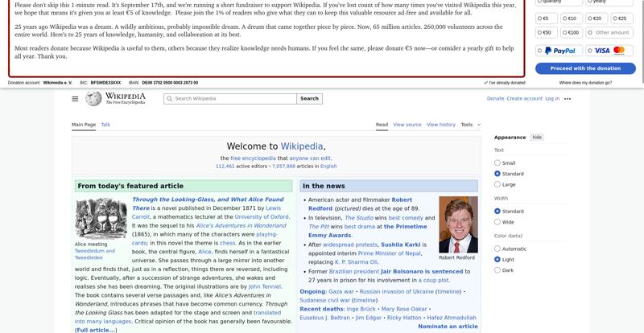Open the Main Page tab
The width and height of the screenshot is (644, 333).
point(84,125)
